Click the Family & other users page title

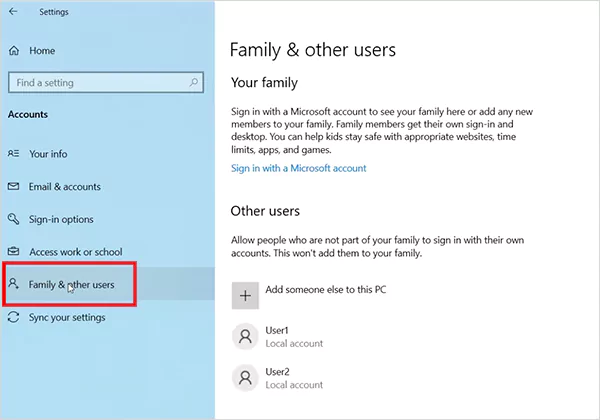click(x=313, y=50)
